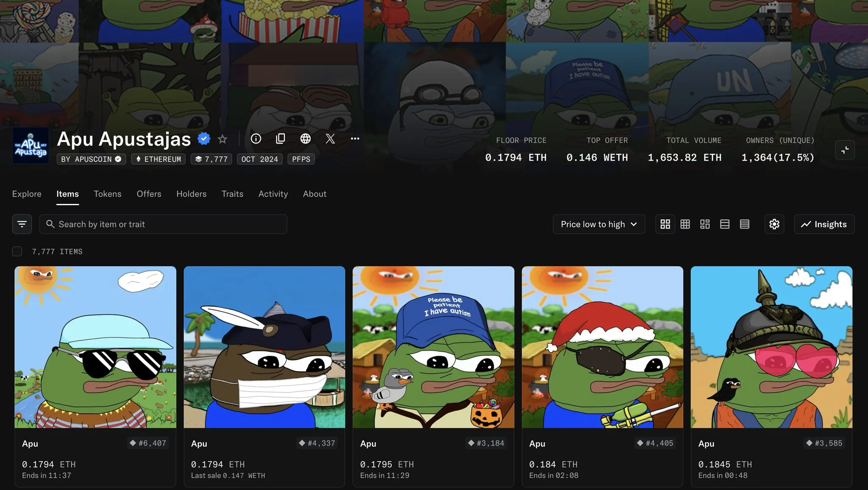Open the display settings gear
This screenshot has width=868, height=490.
774,224
